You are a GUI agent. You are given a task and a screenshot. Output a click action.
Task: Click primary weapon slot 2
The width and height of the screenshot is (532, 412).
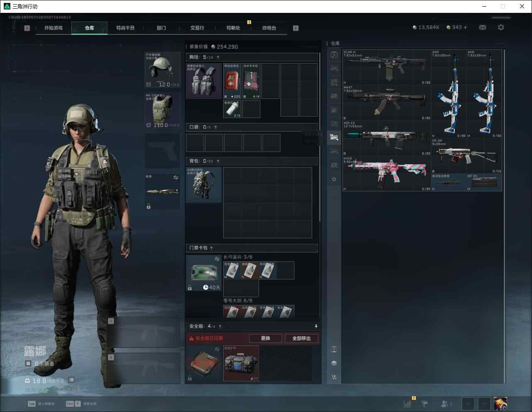[x=144, y=368]
